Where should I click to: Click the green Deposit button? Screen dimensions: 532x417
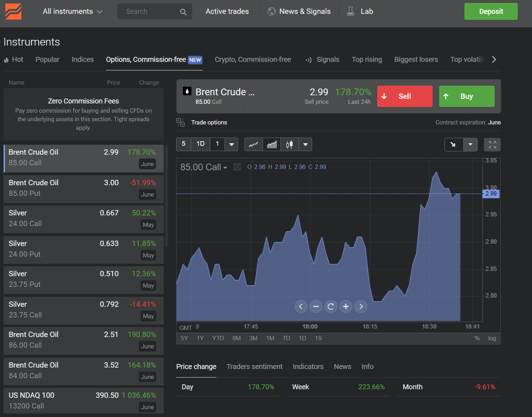(x=491, y=11)
